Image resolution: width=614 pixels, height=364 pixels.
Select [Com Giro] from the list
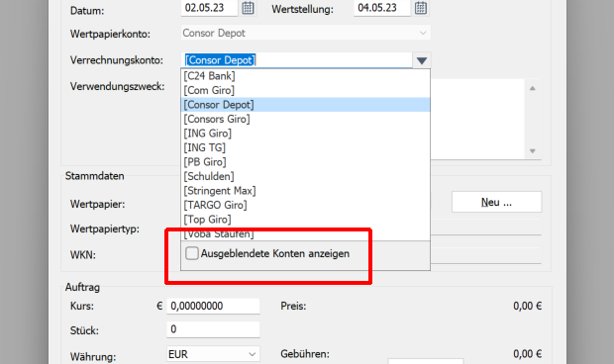[x=305, y=90]
